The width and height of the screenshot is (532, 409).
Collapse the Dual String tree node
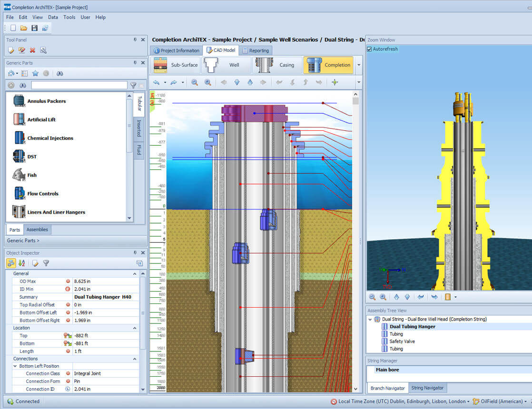[x=370, y=320]
